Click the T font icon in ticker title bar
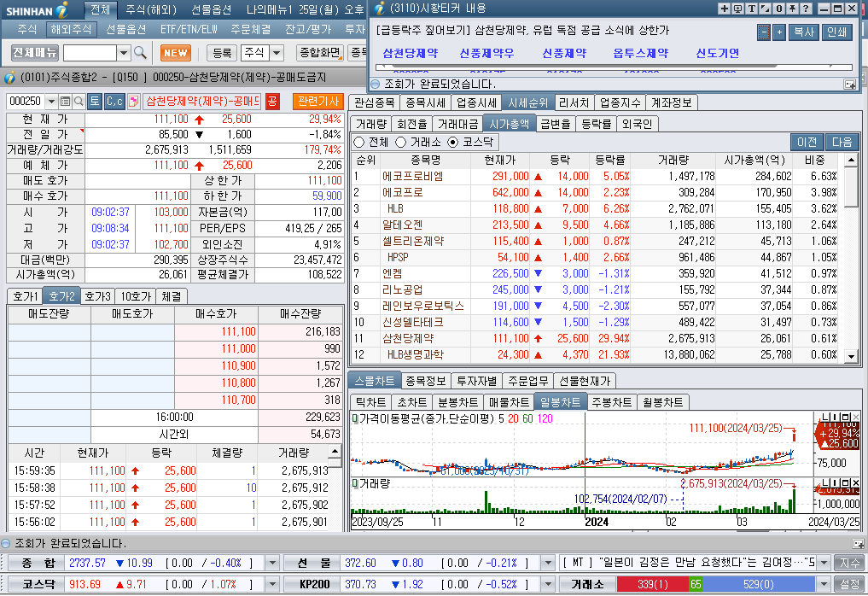 pos(751,9)
